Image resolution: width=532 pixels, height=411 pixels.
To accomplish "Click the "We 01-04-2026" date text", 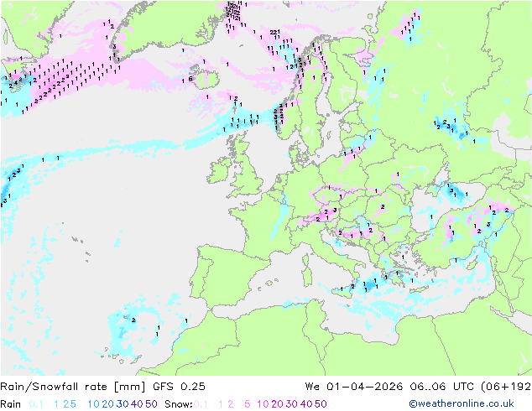I will (x=354, y=387).
